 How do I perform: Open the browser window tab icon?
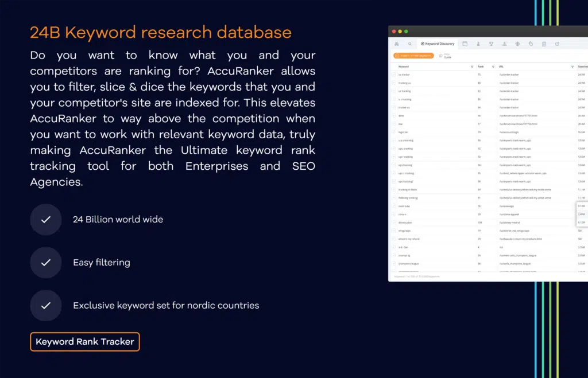pos(465,44)
